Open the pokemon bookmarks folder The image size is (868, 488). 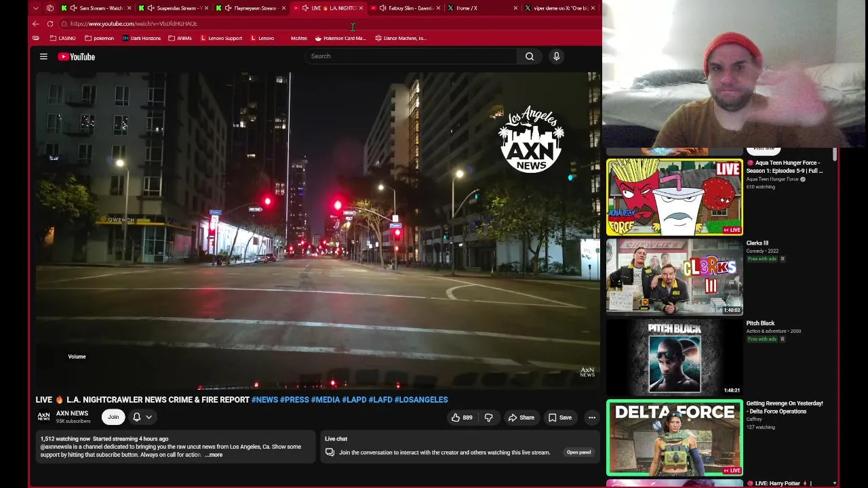[99, 38]
